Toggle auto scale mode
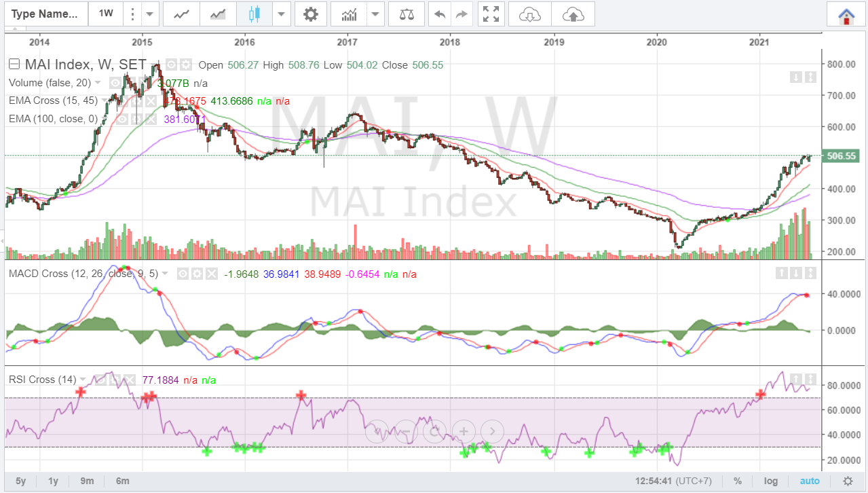 [x=810, y=481]
